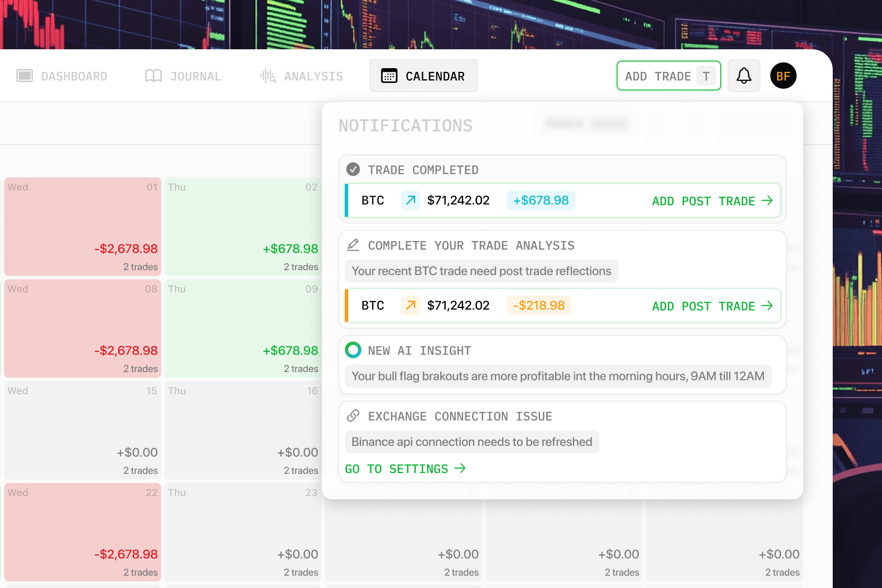
Task: Click the pencil icon for trade analysis
Action: click(353, 245)
